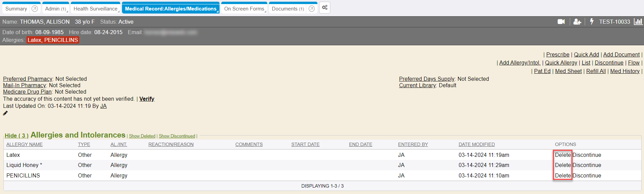Pop out the Documents tab arrow icon
This screenshot has width=644, height=194.
coord(312,9)
